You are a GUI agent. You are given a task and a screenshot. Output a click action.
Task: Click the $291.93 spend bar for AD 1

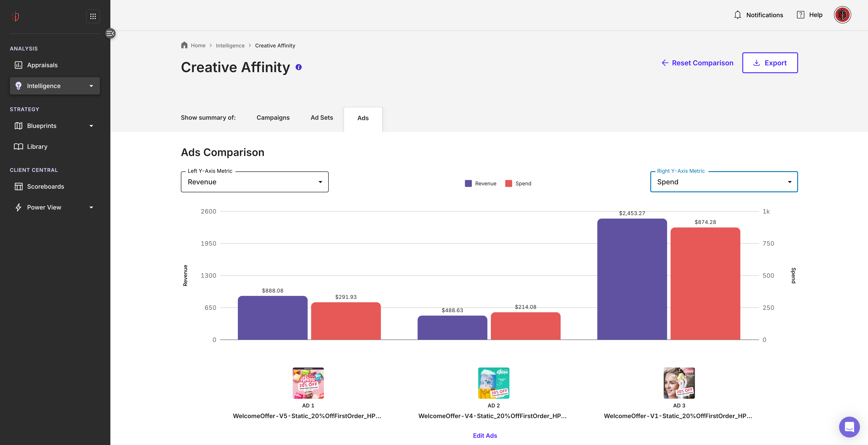[346, 321]
